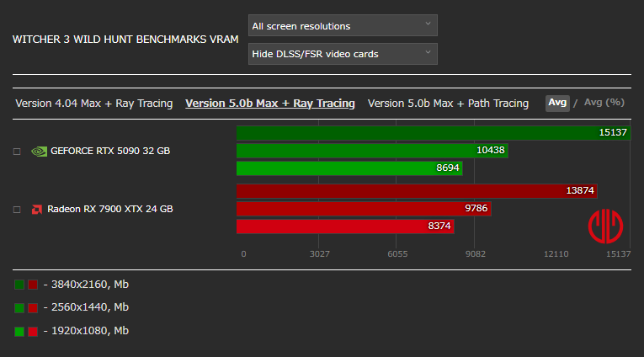Viewport: 644px width, 357px height.
Task: Click the bright red 1920x1080 legend square
Action: click(33, 332)
